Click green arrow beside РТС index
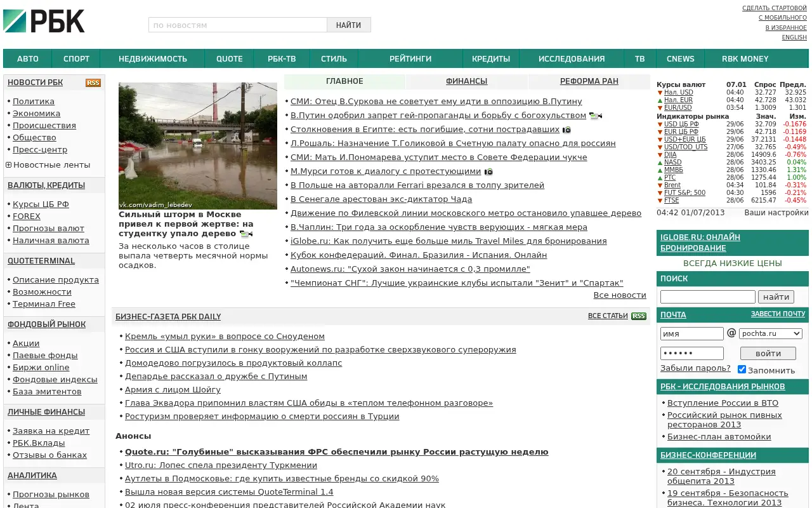This screenshot has width=812, height=508. click(660, 178)
